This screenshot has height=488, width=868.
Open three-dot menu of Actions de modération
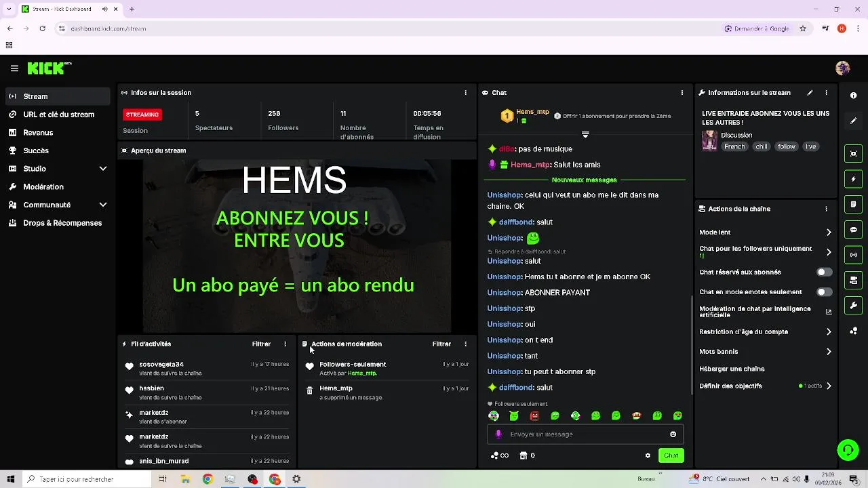465,344
